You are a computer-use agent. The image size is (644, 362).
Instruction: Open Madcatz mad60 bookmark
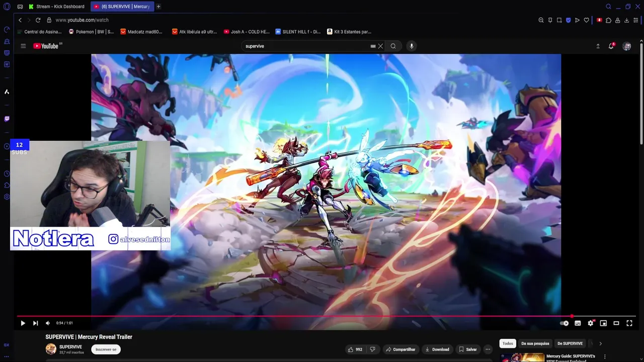point(141,32)
